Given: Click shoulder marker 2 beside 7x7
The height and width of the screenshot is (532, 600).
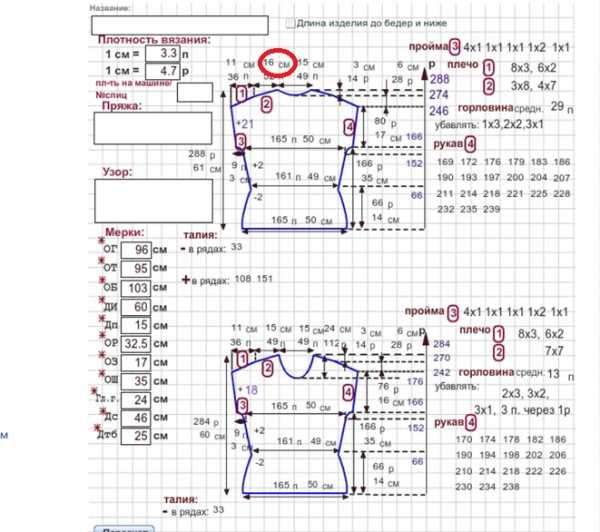Looking at the screenshot, I should pos(498,352).
